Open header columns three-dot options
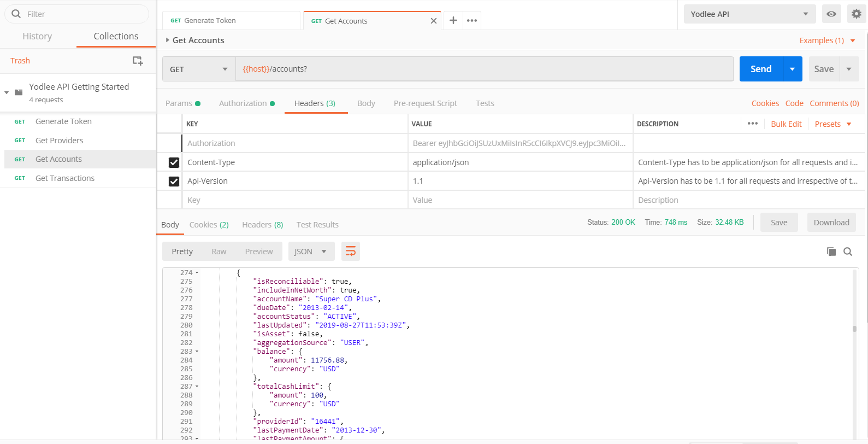The height and width of the screenshot is (444, 868). coord(753,124)
